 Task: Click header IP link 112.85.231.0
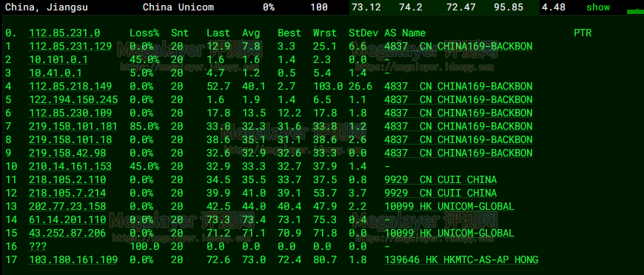click(64, 33)
